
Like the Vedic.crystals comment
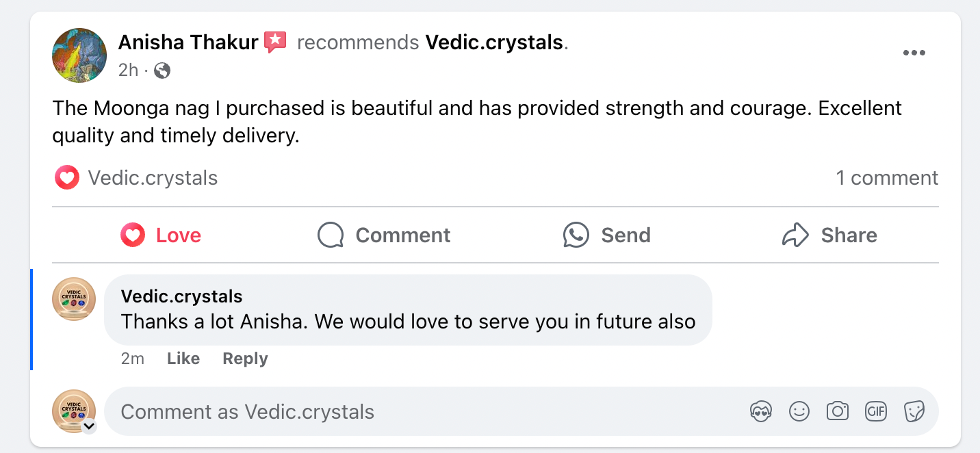pyautogui.click(x=183, y=359)
